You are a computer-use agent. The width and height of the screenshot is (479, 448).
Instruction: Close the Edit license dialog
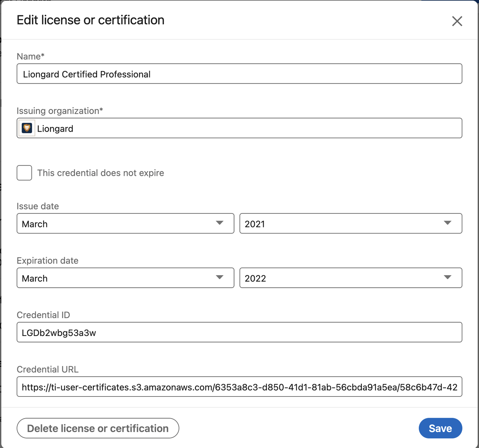coord(457,21)
